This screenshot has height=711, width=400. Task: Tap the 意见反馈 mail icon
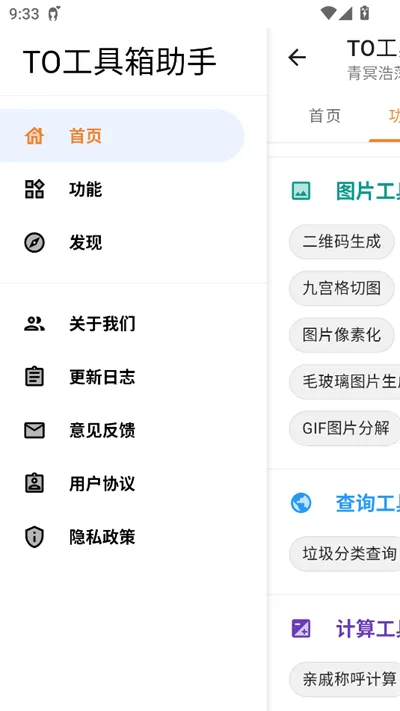pyautogui.click(x=34, y=430)
